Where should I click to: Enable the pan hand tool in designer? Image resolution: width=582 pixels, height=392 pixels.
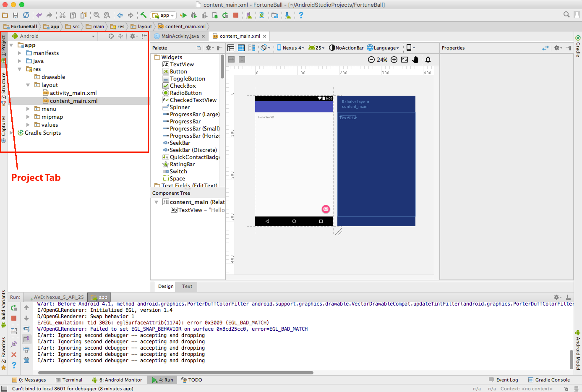coord(415,60)
